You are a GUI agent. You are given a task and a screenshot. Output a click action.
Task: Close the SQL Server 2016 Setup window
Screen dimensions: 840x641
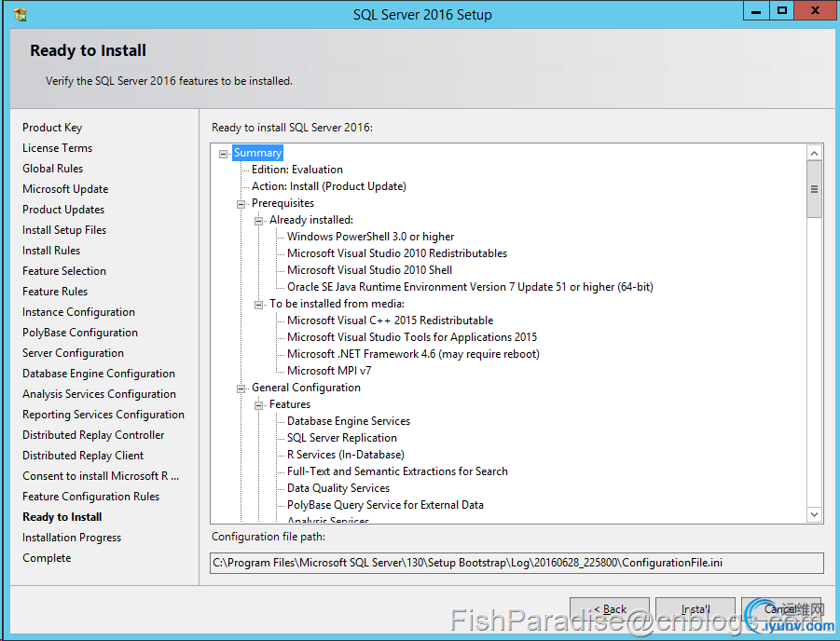tap(815, 10)
